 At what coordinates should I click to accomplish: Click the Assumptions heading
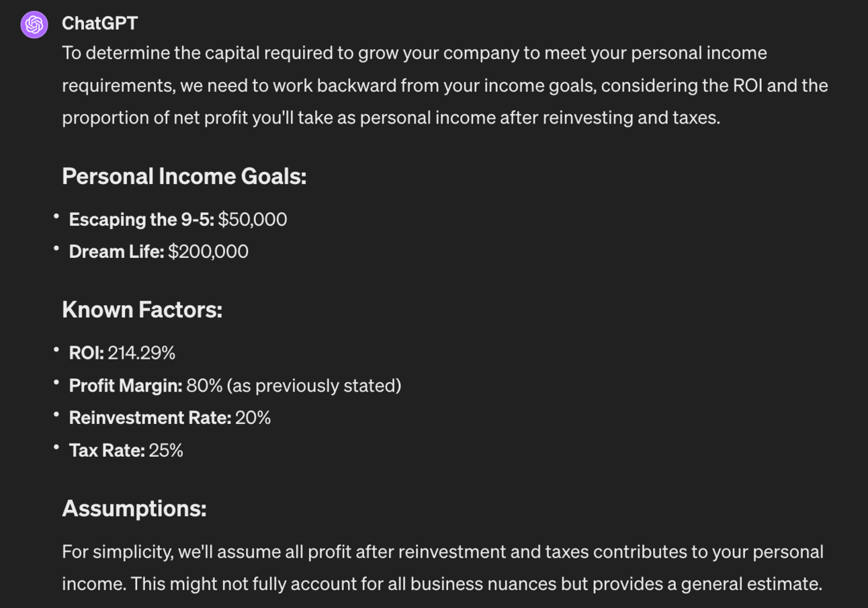click(x=134, y=509)
